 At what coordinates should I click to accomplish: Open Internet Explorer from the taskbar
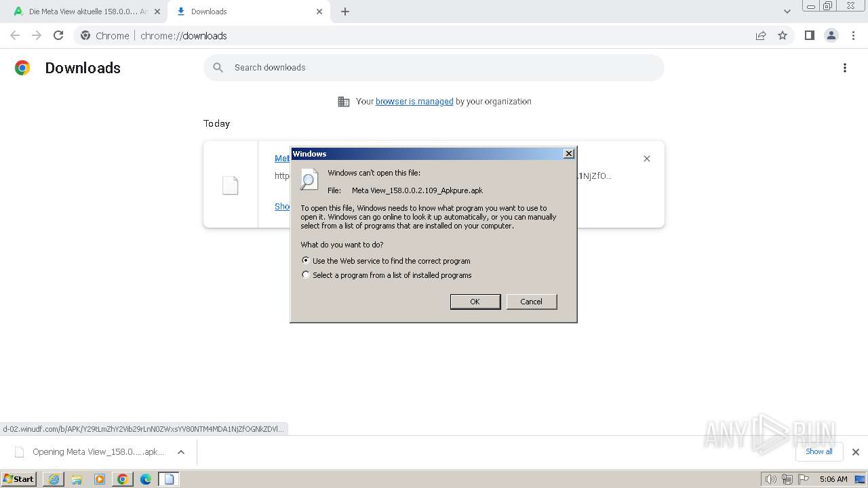[x=54, y=479]
